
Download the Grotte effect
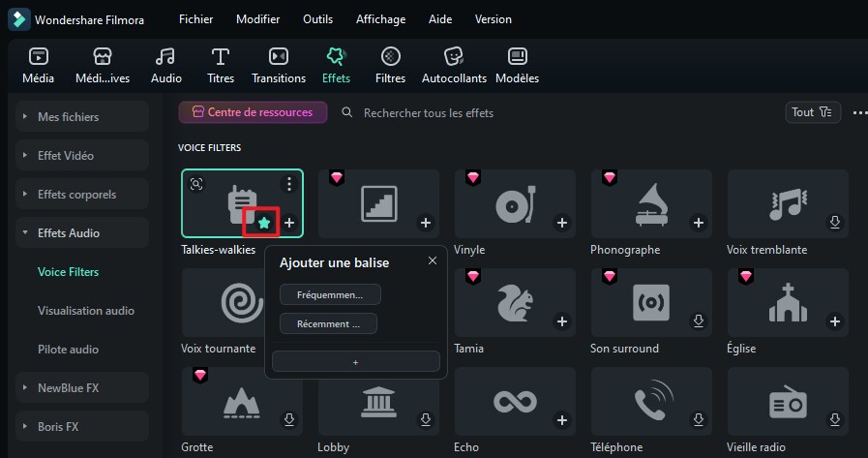tap(289, 420)
